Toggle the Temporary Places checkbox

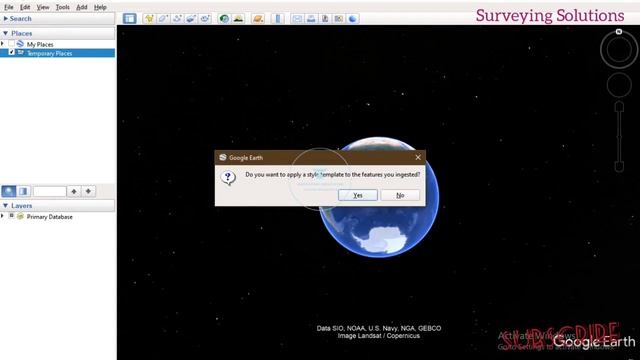tap(11, 52)
